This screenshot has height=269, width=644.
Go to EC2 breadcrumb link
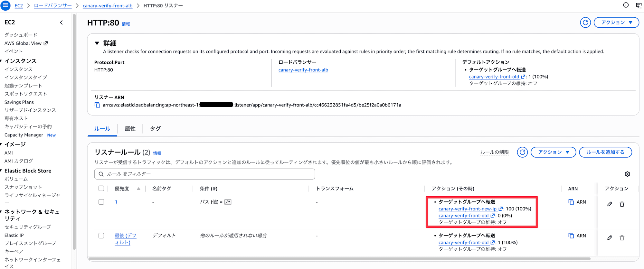click(x=19, y=5)
